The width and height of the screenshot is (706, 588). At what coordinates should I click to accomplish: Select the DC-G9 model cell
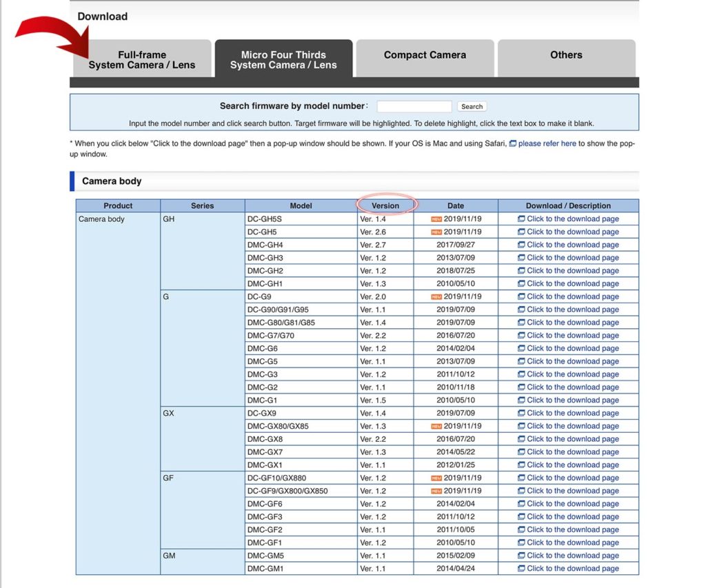[301, 296]
